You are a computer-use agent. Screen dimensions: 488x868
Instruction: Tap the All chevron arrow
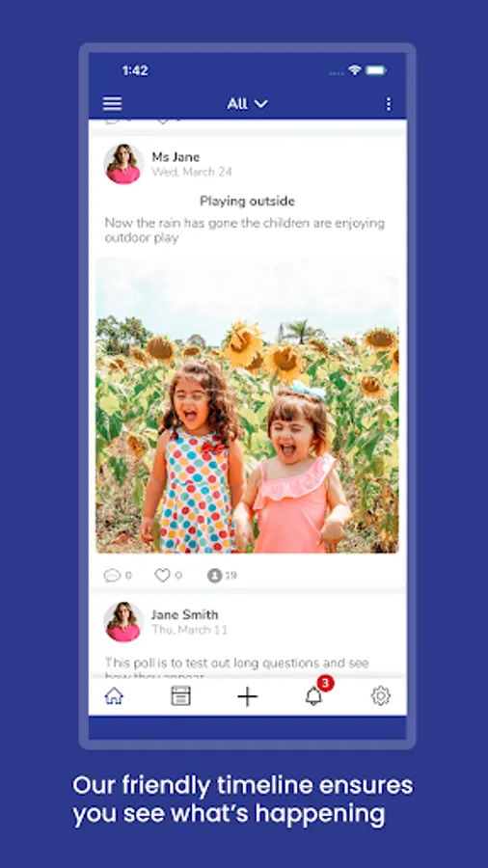(260, 104)
